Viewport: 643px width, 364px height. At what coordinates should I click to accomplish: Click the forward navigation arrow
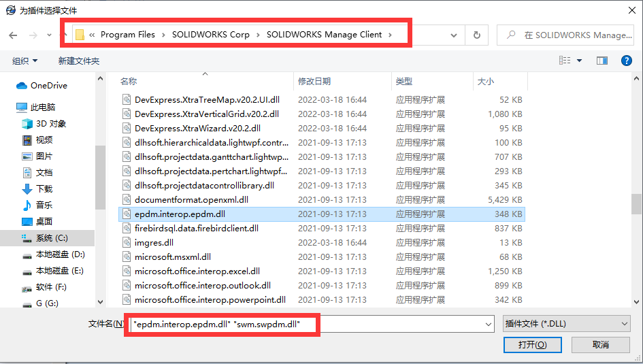33,35
